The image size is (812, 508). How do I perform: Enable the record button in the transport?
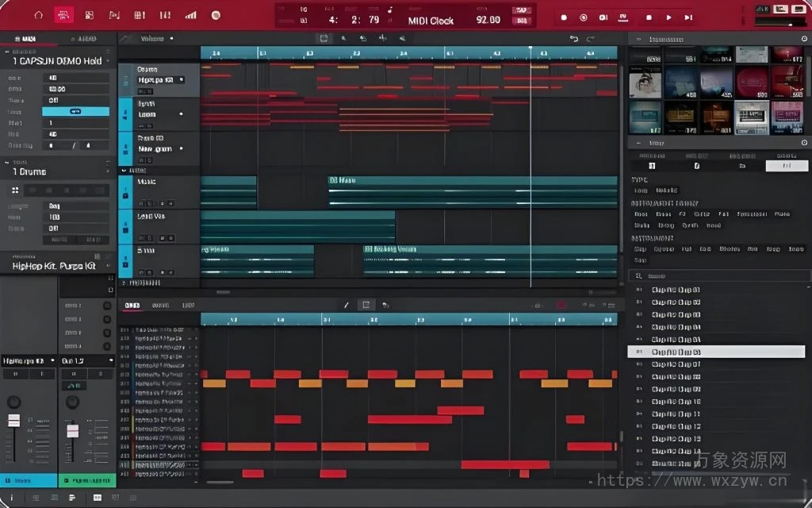click(564, 17)
